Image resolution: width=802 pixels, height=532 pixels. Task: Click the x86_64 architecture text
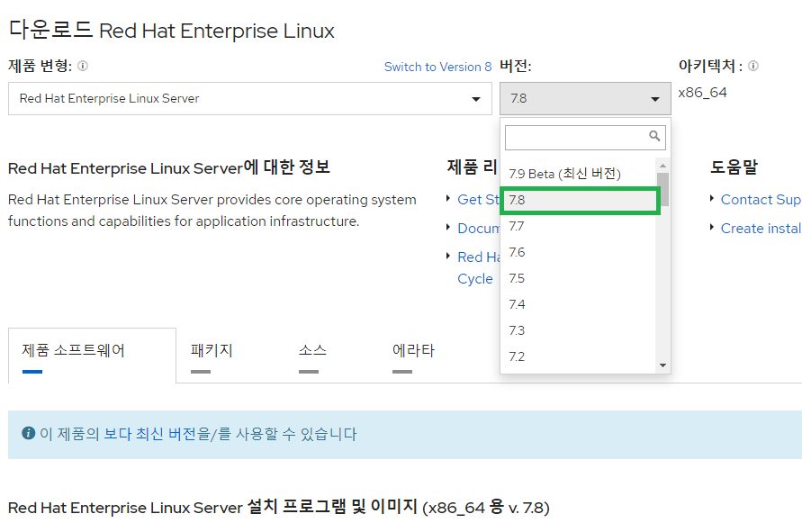[x=702, y=93]
